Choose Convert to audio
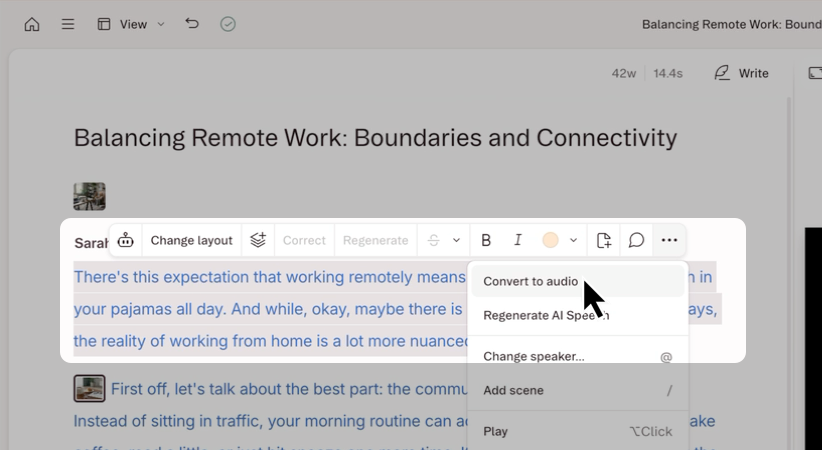 pos(578,281)
